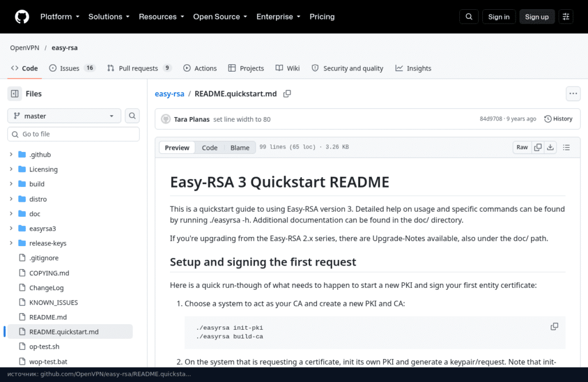
Task: Open the document outline list icon
Action: [x=566, y=147]
